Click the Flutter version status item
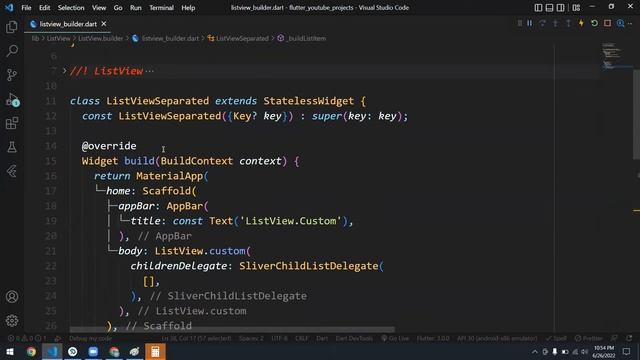 [433, 338]
